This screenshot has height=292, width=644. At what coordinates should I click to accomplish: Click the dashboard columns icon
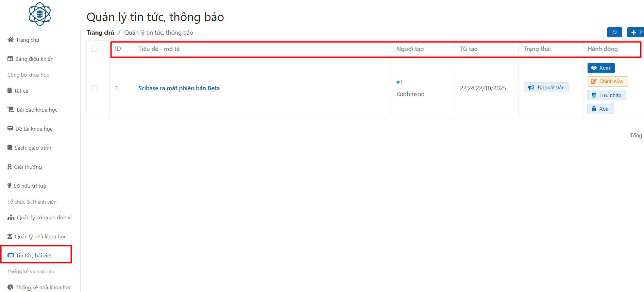10,59
